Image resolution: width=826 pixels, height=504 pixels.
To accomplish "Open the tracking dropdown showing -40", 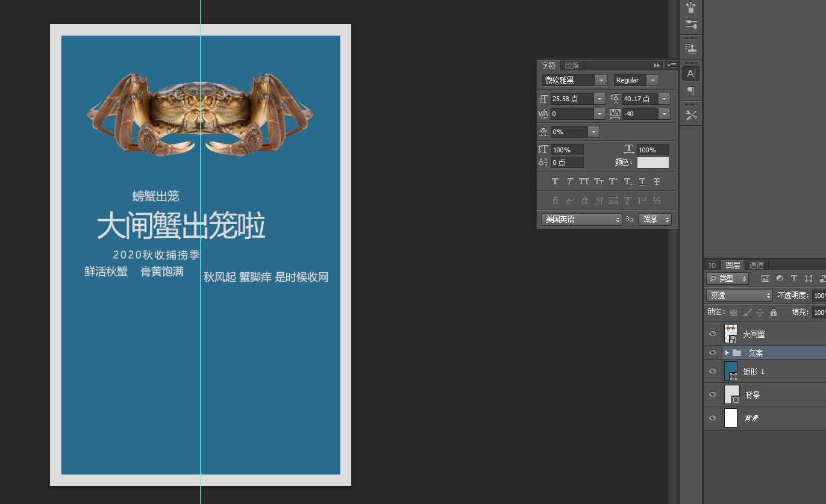I will [x=664, y=114].
